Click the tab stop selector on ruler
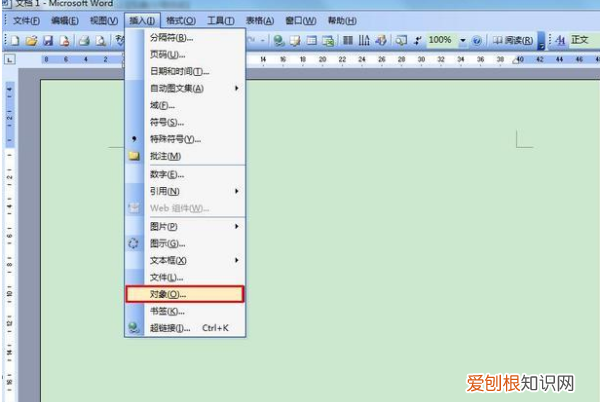The width and height of the screenshot is (600, 402). coord(10,59)
